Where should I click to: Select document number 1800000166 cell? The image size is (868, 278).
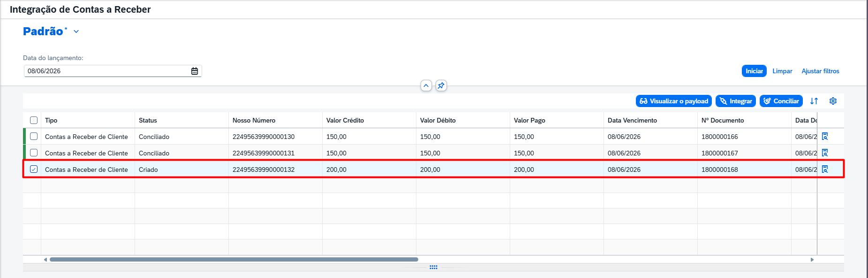(744, 137)
